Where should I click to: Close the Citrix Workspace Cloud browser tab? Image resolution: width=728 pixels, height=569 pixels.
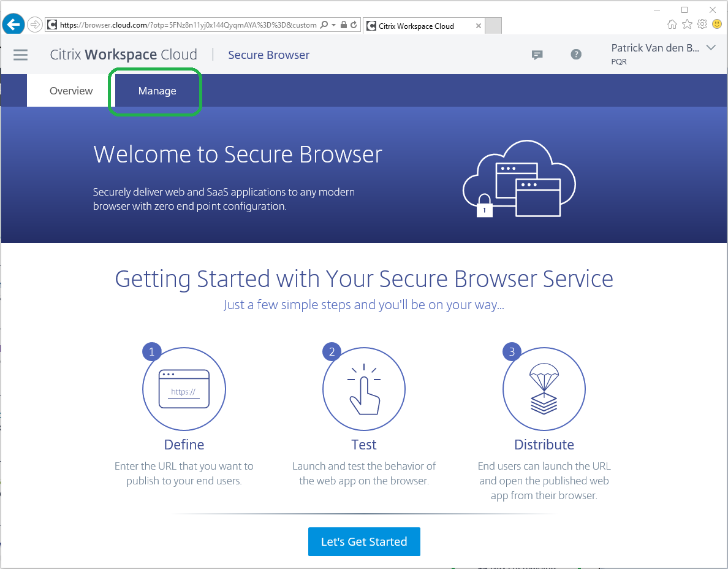pyautogui.click(x=478, y=26)
